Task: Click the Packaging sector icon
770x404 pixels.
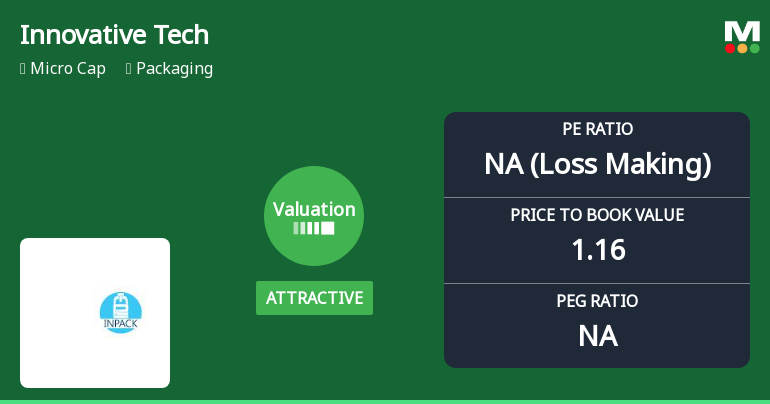Action: click(129, 69)
